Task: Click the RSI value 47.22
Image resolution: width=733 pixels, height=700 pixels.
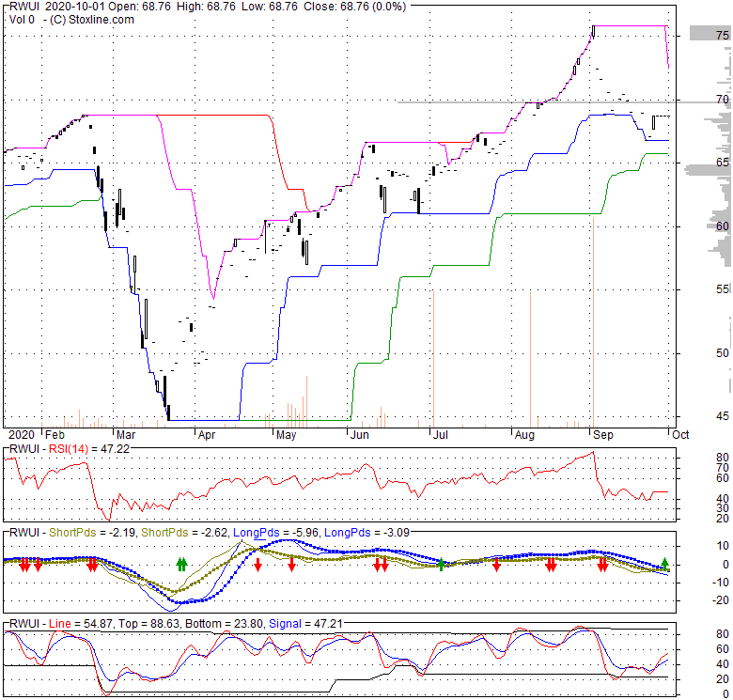Action: click(x=115, y=449)
